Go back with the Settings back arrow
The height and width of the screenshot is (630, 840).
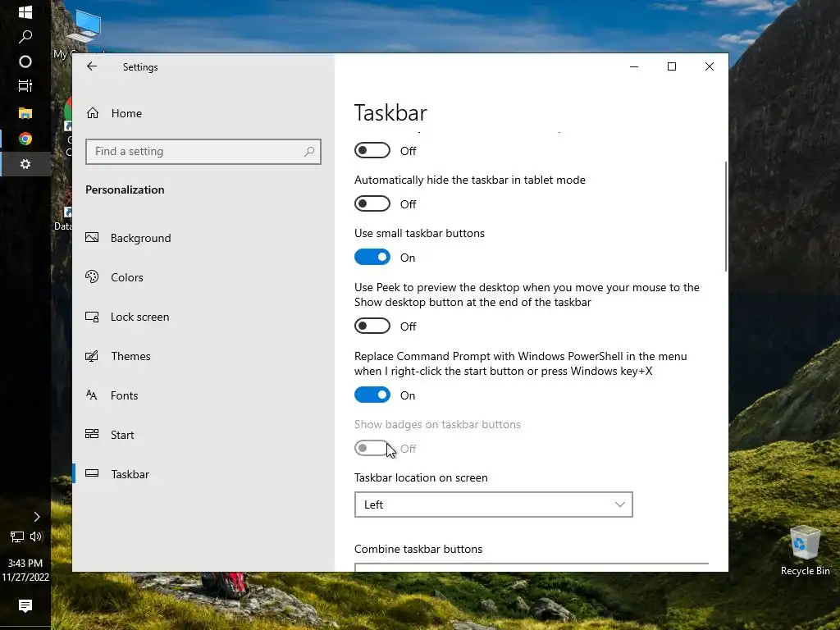(x=92, y=66)
